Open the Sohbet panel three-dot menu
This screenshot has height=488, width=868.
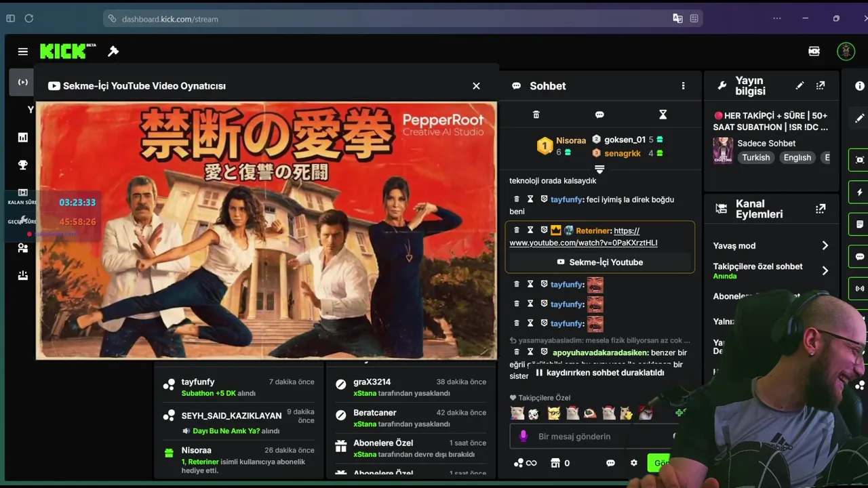click(683, 86)
